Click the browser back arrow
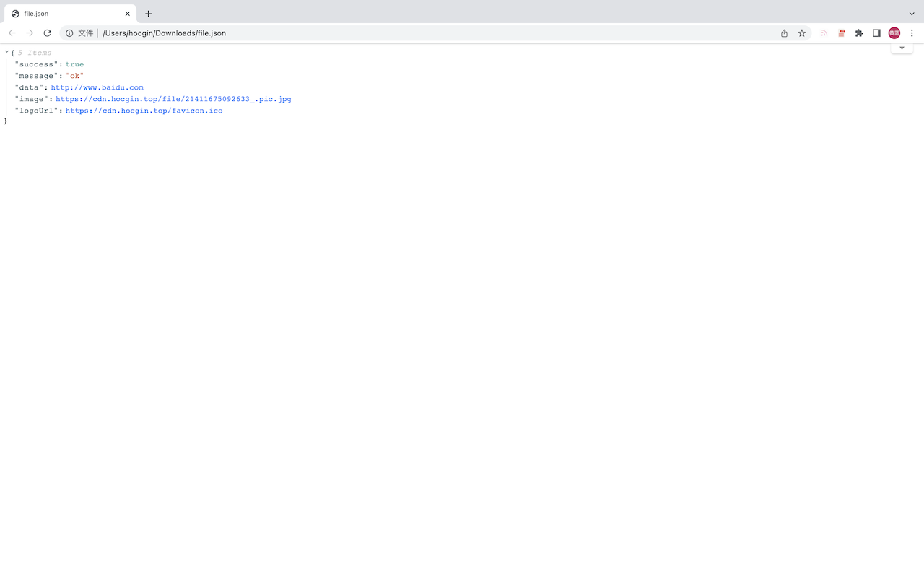This screenshot has width=924, height=578. pos(12,33)
